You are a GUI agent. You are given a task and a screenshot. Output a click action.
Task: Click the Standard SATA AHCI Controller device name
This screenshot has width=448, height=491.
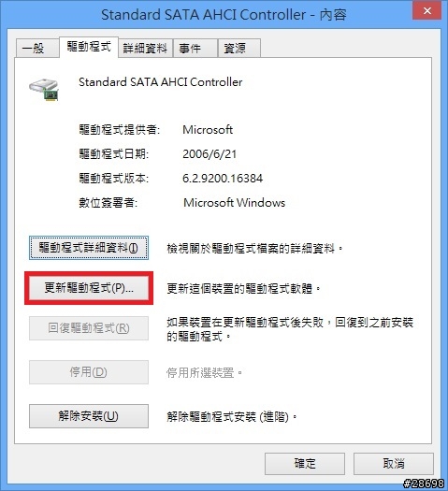160,82
